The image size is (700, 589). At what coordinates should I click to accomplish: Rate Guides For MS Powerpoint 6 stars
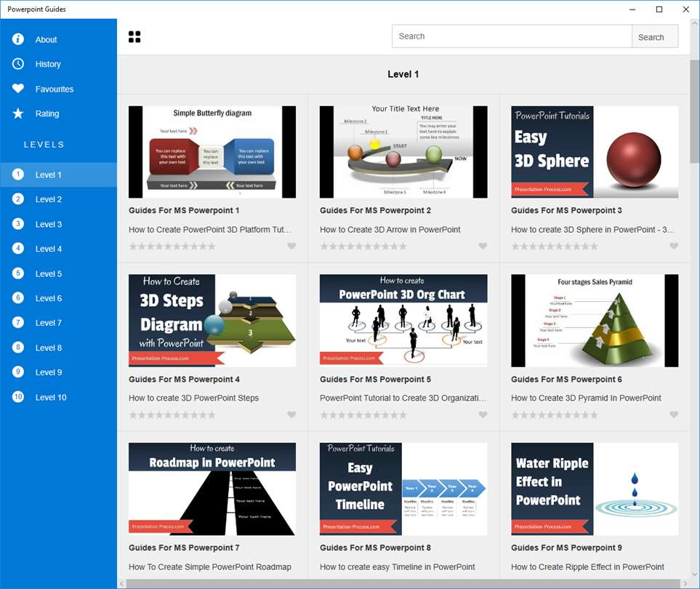tap(555, 415)
